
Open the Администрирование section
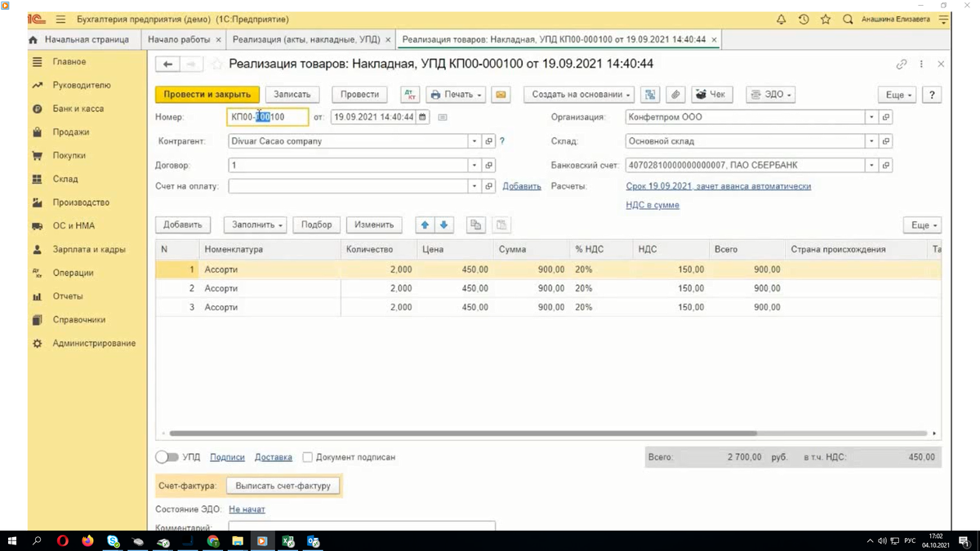[x=94, y=344]
